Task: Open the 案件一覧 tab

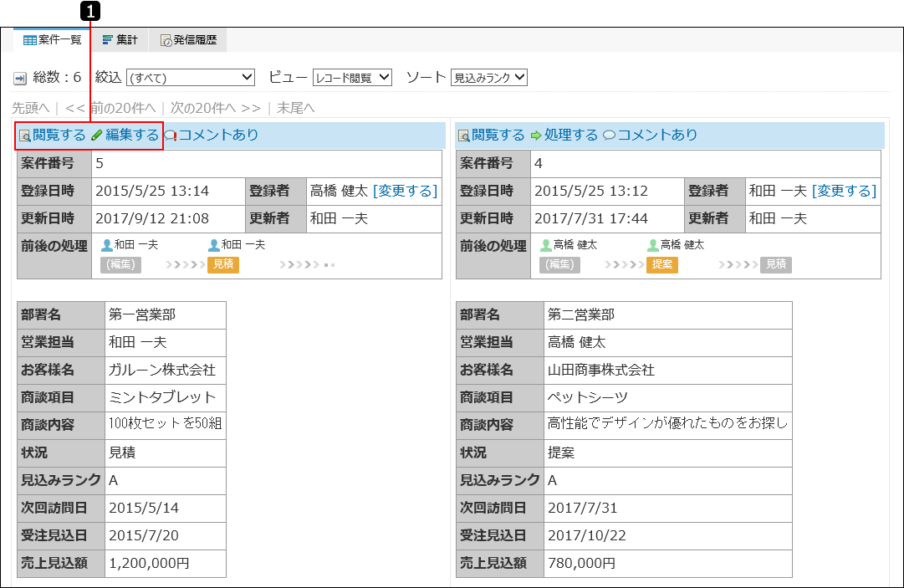Action: pos(52,40)
